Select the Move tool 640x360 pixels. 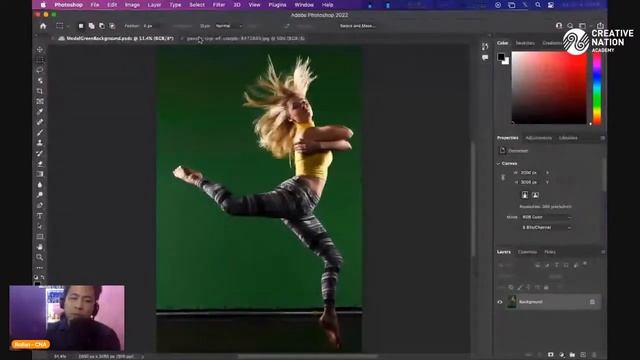[40, 49]
